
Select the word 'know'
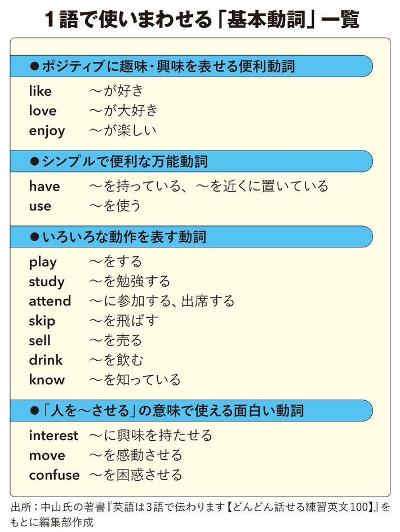[x=47, y=380]
